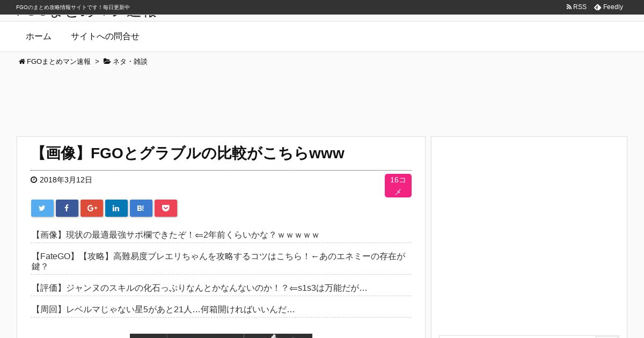
Task: Click the article title FGOとグラブルの比較
Action: (188, 153)
